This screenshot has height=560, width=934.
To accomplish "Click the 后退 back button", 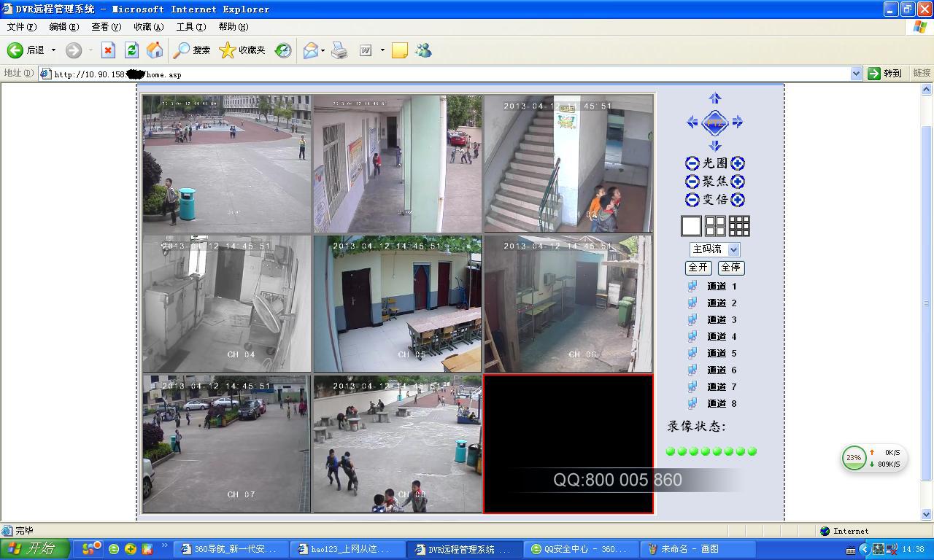I will coord(26,50).
